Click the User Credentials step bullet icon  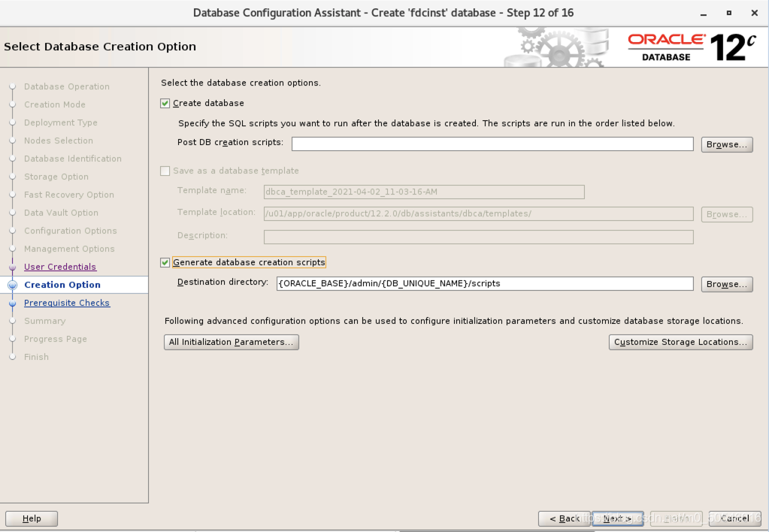(13, 268)
